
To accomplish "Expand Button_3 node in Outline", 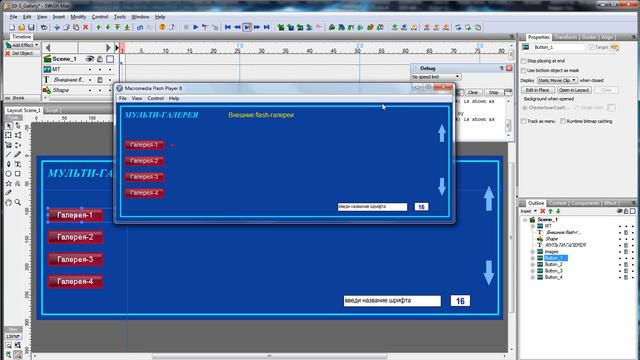I will click(532, 271).
